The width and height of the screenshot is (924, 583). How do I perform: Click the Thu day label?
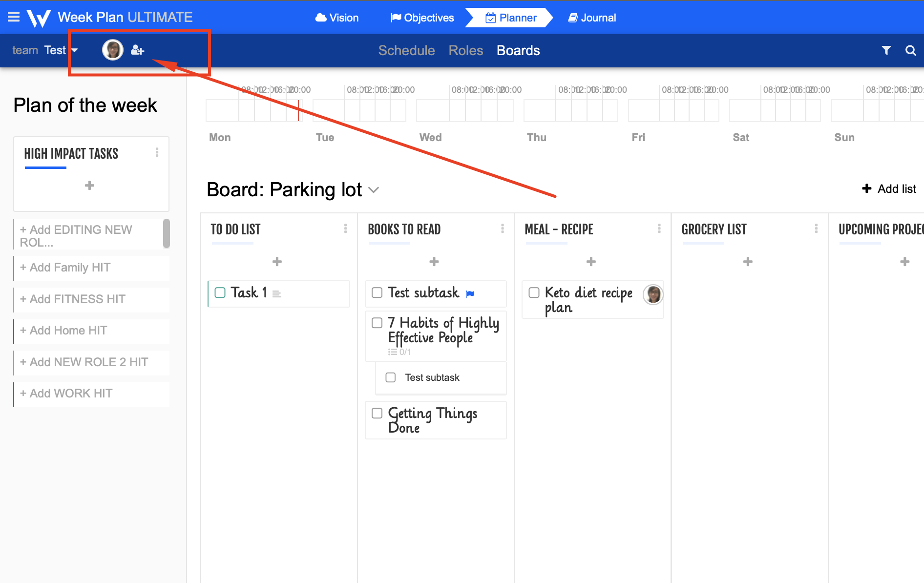point(536,138)
